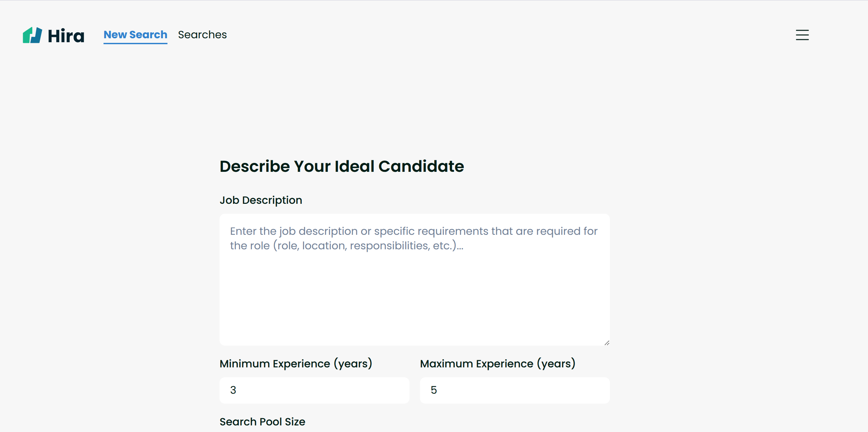Click the number 3 in Minimum Experience
Viewport: 868px width, 432px height.
tap(233, 390)
